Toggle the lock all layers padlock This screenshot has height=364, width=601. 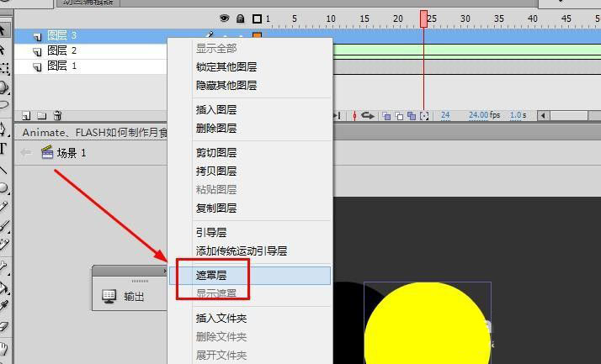241,18
